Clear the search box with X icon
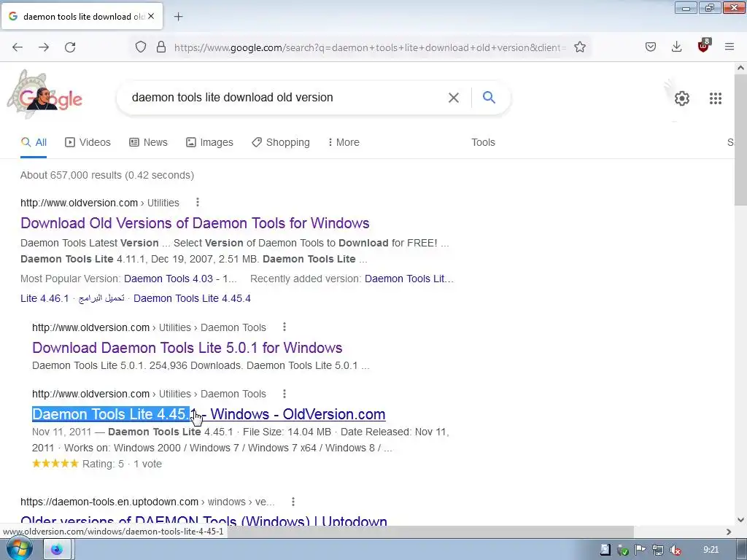The height and width of the screenshot is (560, 747). coord(454,98)
